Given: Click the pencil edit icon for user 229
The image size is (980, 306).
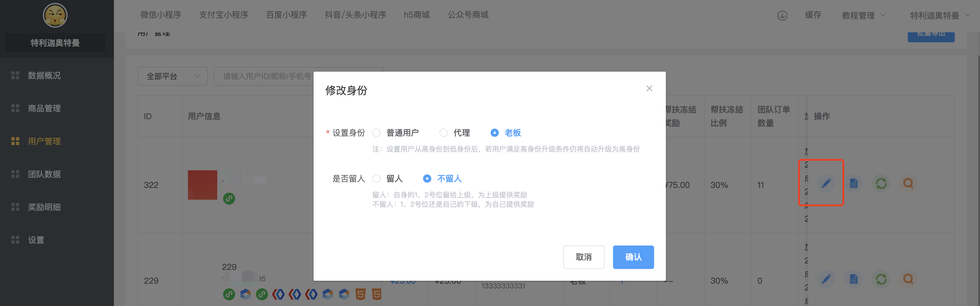Looking at the screenshot, I should click(826, 279).
